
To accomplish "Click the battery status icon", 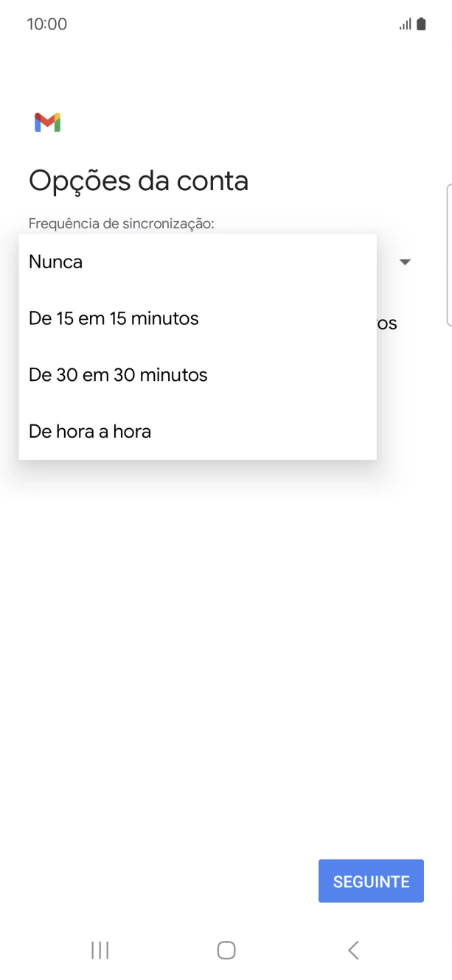I will point(423,24).
